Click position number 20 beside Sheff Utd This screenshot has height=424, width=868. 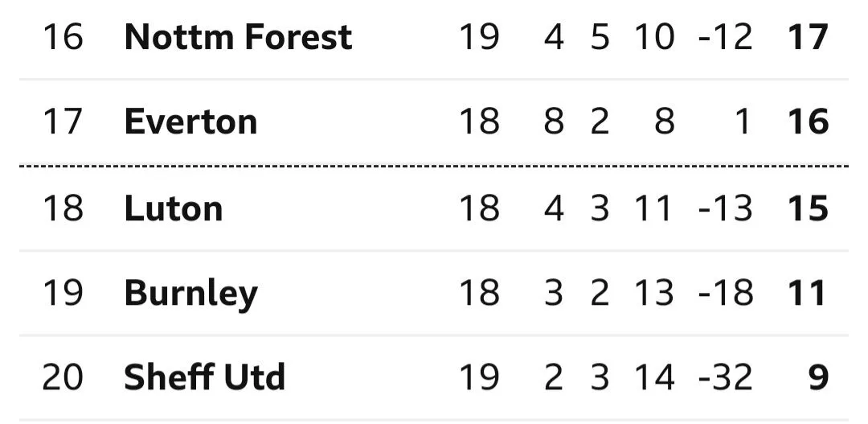(x=63, y=378)
